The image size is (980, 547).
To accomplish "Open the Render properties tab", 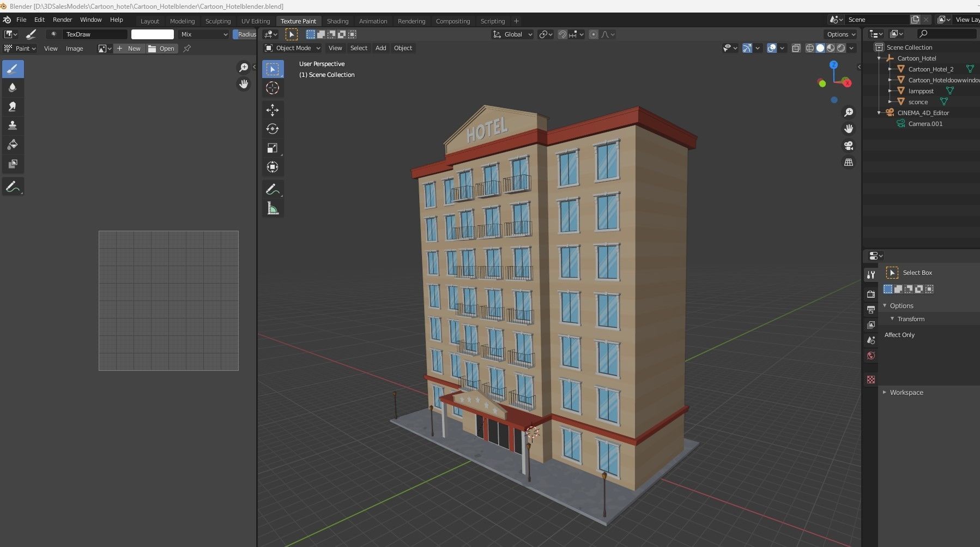I will (871, 294).
